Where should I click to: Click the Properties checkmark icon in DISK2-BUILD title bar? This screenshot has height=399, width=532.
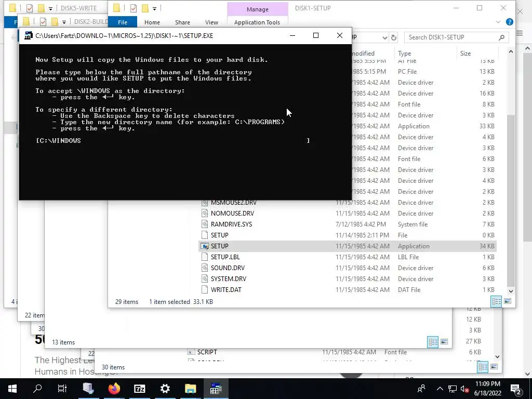point(43,22)
